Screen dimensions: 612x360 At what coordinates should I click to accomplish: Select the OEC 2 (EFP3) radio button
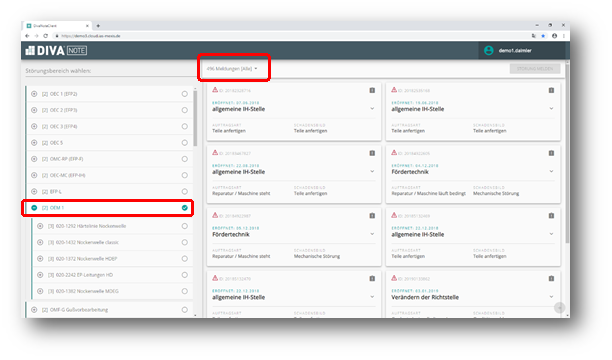coord(185,110)
